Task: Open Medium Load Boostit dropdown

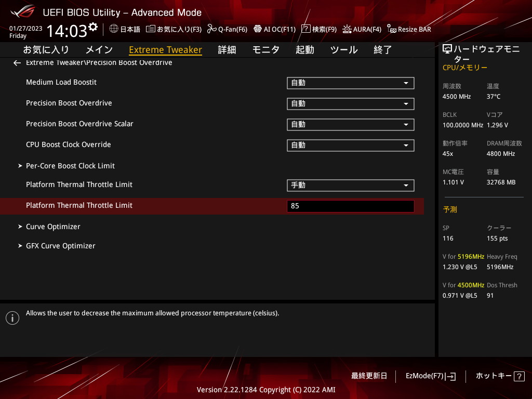Action: [x=351, y=83]
